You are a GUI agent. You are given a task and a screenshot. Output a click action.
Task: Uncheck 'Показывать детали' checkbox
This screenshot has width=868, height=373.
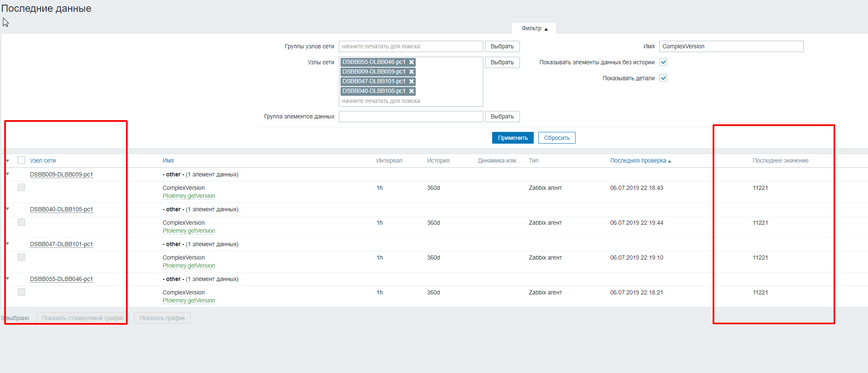click(x=663, y=78)
